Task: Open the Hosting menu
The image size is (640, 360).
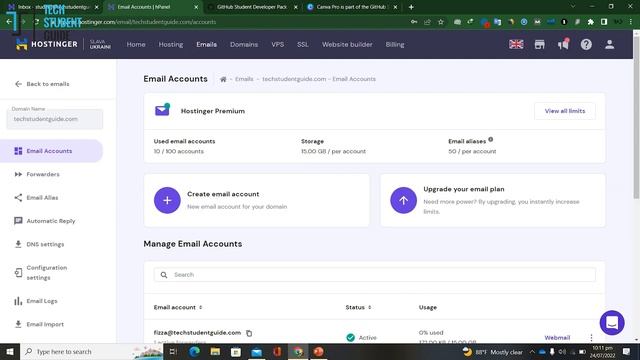Action: (171, 44)
